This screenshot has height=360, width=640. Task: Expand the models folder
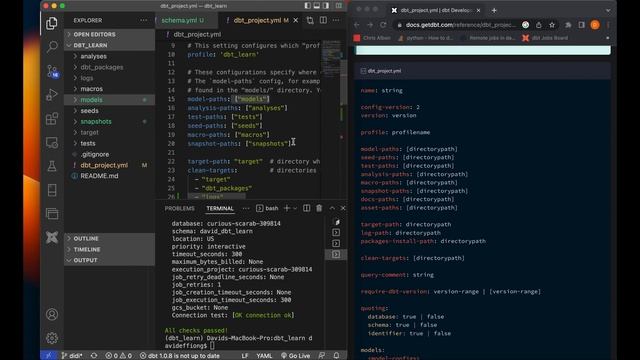(x=109, y=100)
